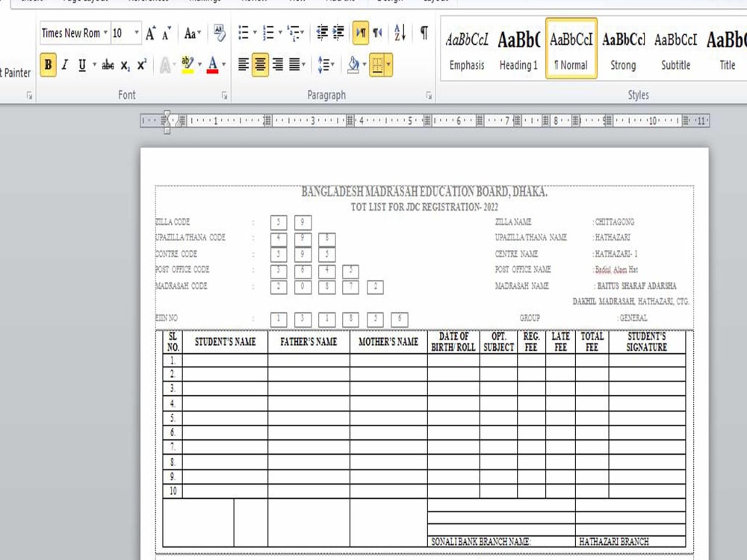
Task: Apply red font color
Action: point(212,65)
